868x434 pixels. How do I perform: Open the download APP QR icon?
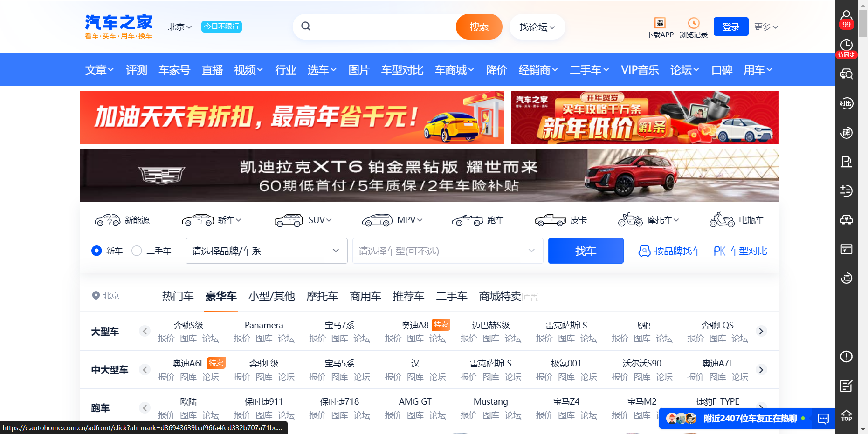(x=660, y=23)
